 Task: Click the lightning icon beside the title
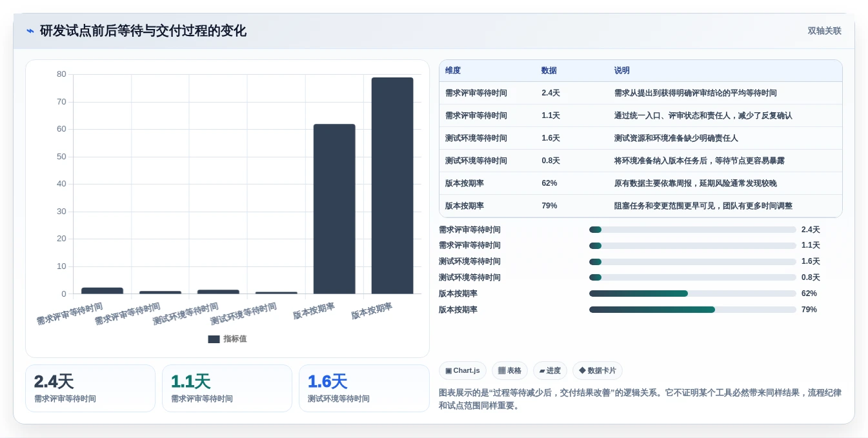(x=30, y=31)
